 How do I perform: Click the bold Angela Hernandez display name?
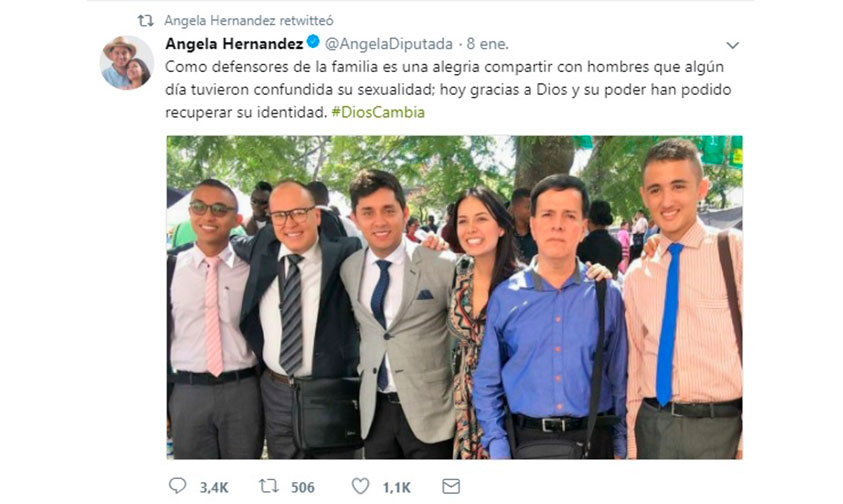point(234,44)
